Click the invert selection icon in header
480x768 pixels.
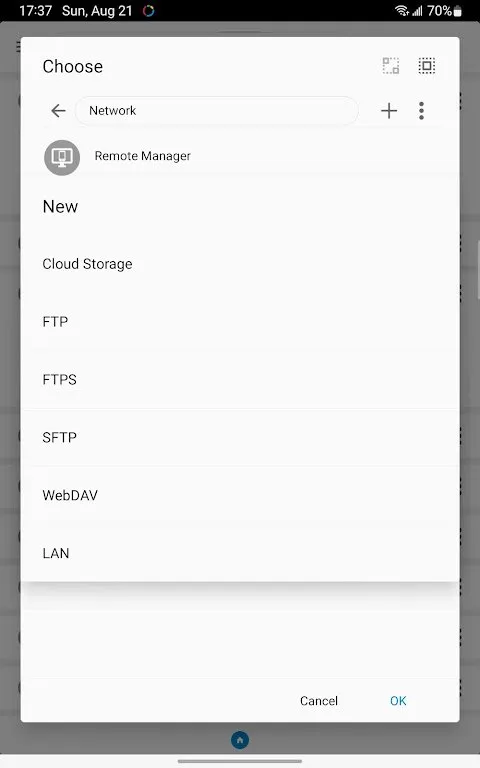[x=391, y=66]
